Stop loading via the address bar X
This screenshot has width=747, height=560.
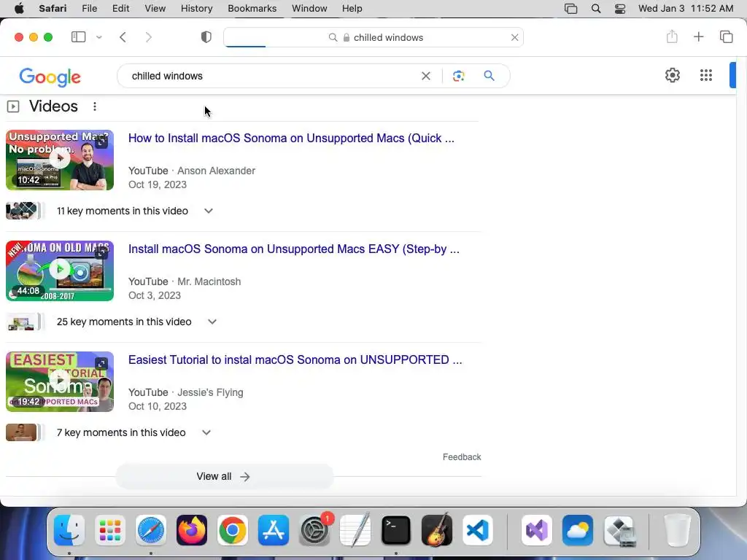[514, 37]
